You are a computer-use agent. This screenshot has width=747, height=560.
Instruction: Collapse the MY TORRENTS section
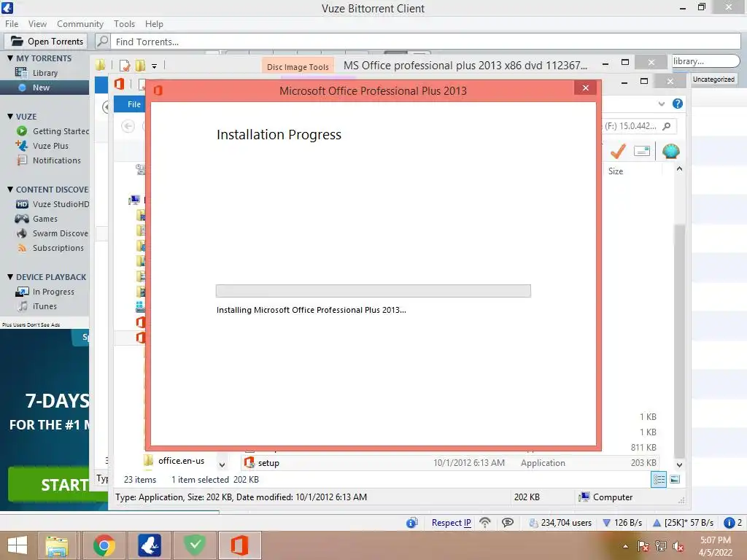click(10, 58)
